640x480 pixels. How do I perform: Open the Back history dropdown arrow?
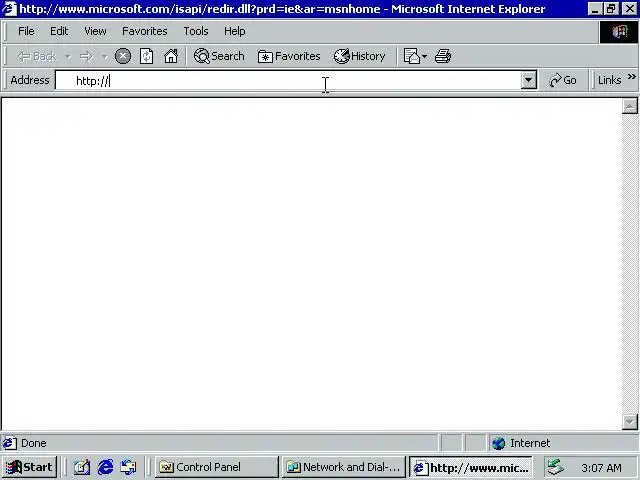[x=68, y=57]
